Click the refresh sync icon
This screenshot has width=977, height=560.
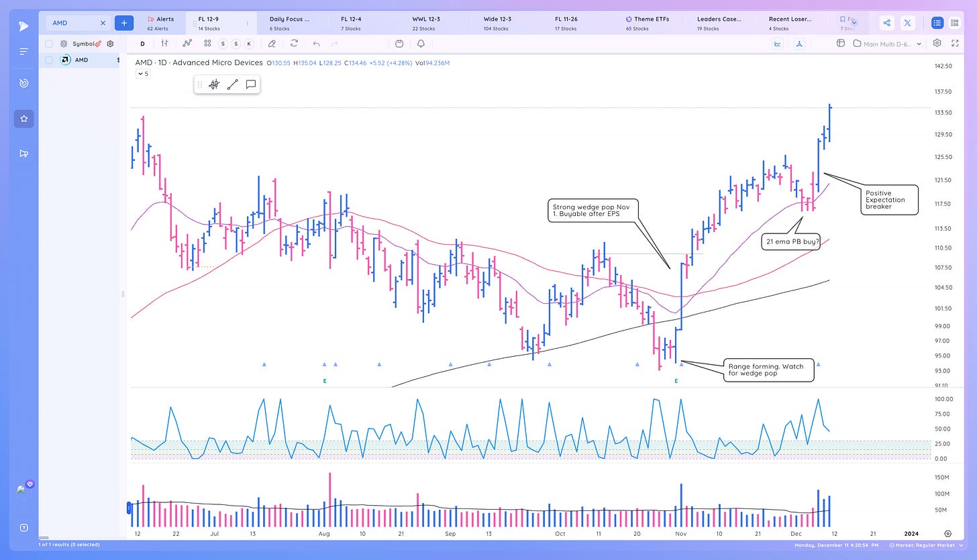pos(294,44)
